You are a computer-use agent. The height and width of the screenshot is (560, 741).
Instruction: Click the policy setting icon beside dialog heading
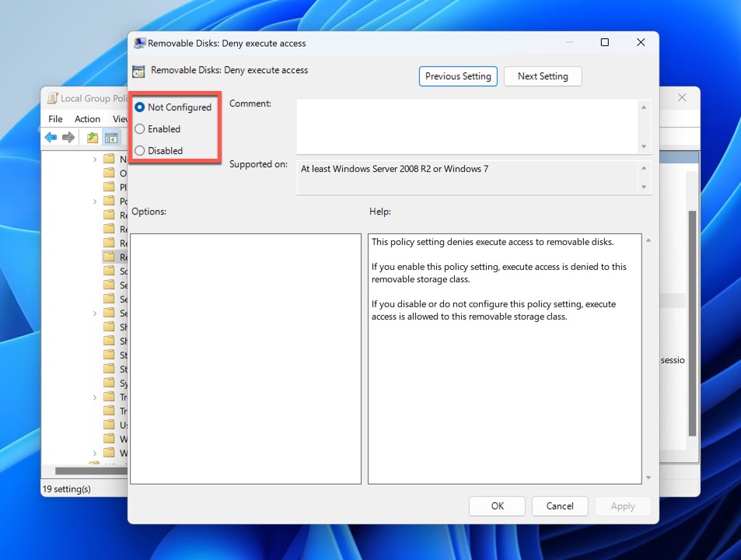[x=138, y=71]
